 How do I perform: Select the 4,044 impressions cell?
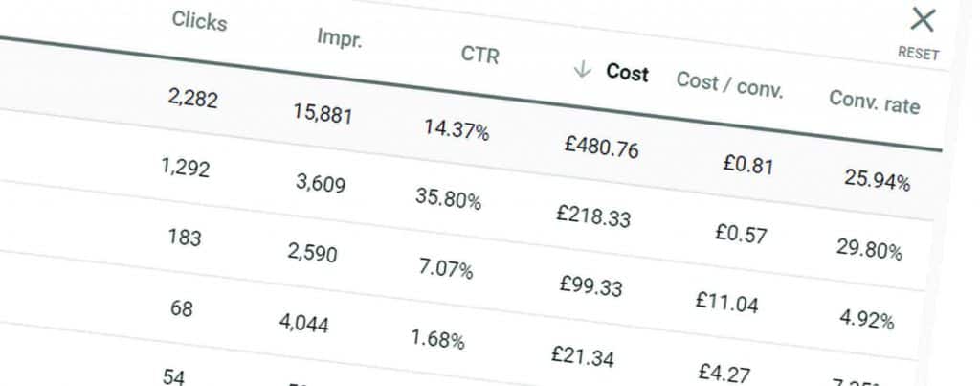tap(303, 322)
